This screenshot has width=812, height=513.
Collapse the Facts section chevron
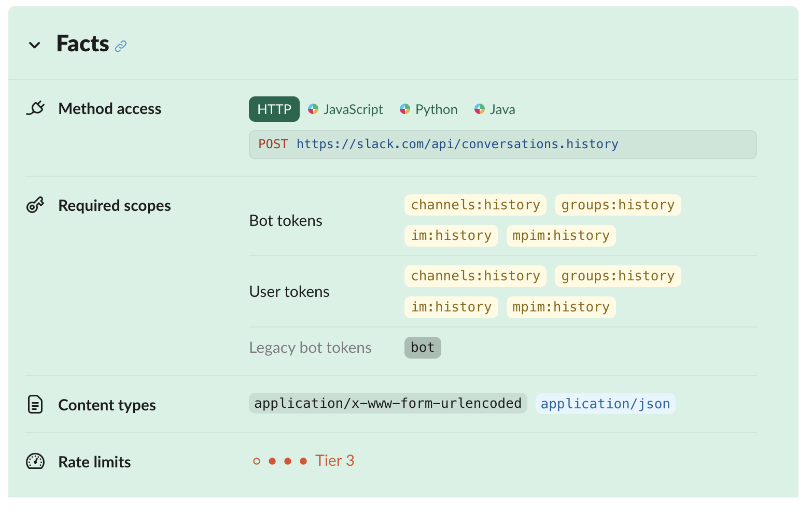[35, 46]
